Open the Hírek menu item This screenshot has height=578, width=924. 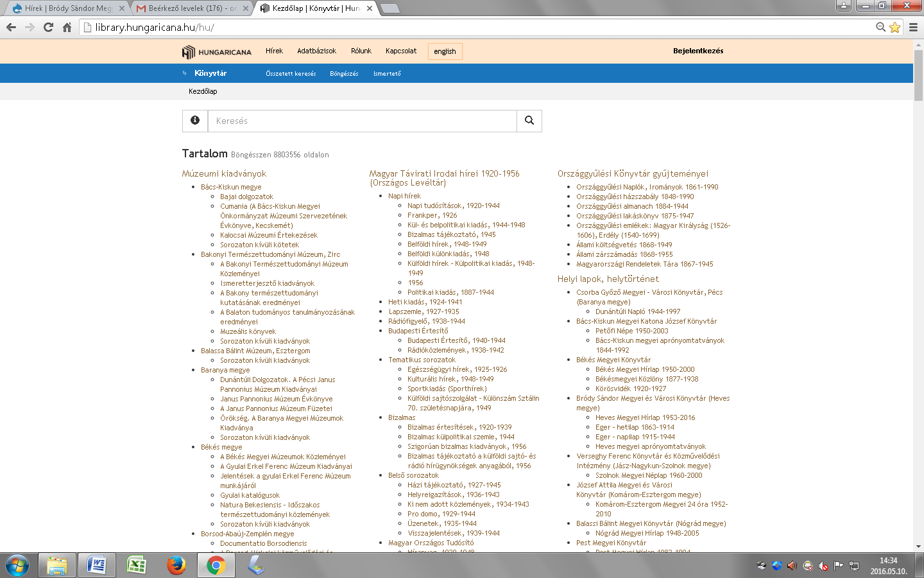pos(275,51)
